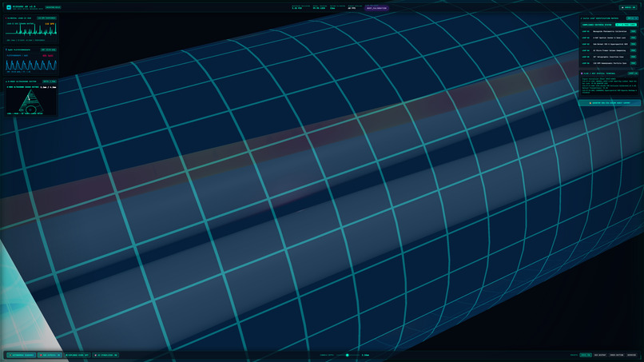
Task: Click the badge beside the app title
Action: click(x=53, y=7)
